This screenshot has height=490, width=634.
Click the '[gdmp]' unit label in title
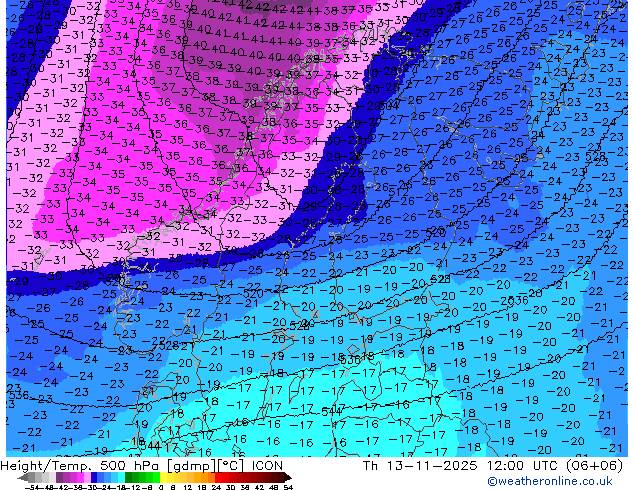pyautogui.click(x=191, y=466)
